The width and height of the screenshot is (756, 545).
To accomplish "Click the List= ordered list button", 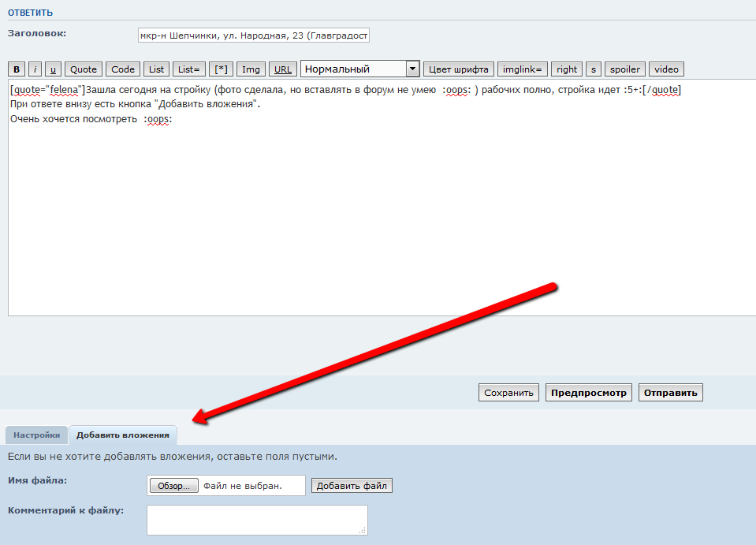I will click(190, 69).
